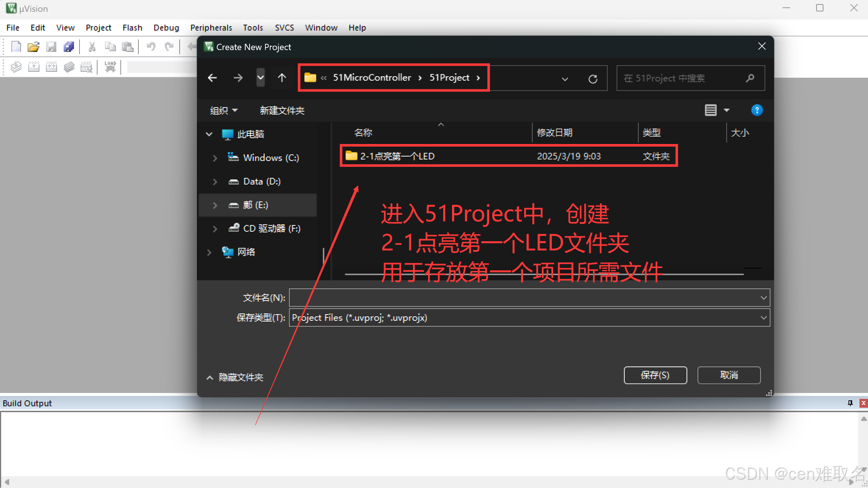Select the 2-1点亮第一个LED folder

397,156
